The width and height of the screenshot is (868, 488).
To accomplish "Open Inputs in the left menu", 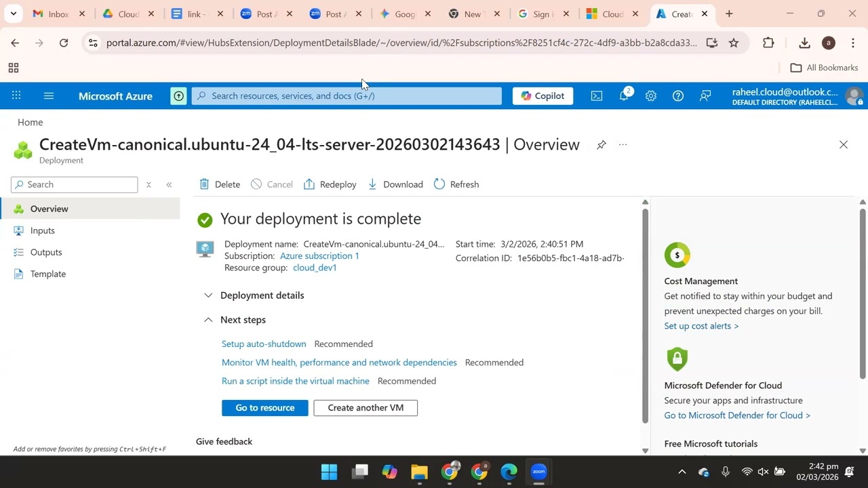I will tap(90, 230).
